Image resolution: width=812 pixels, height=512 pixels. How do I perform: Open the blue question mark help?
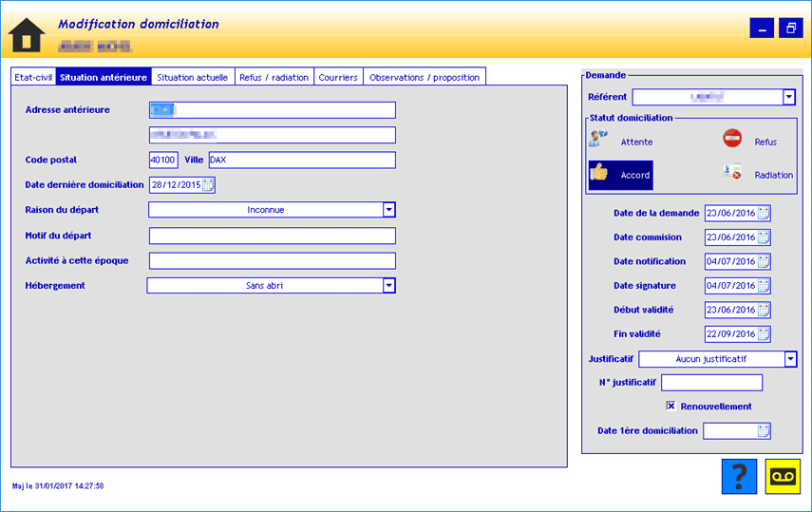coord(739,476)
